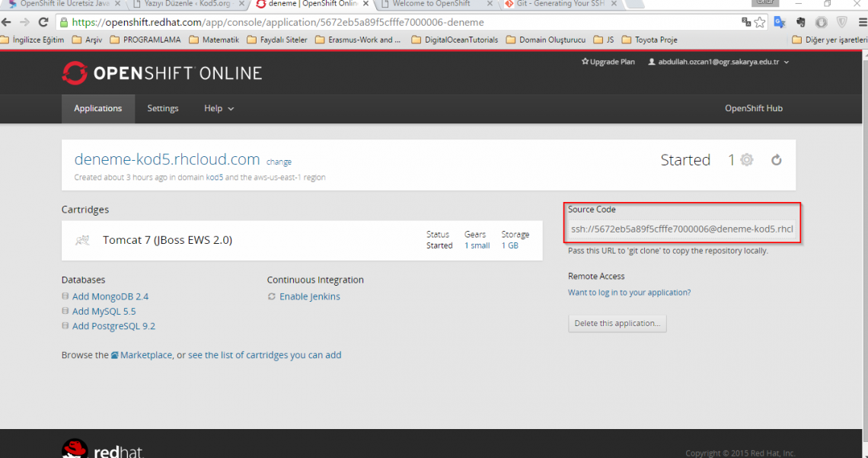
Task: Click 'Delete this application...' button
Action: pyautogui.click(x=617, y=323)
